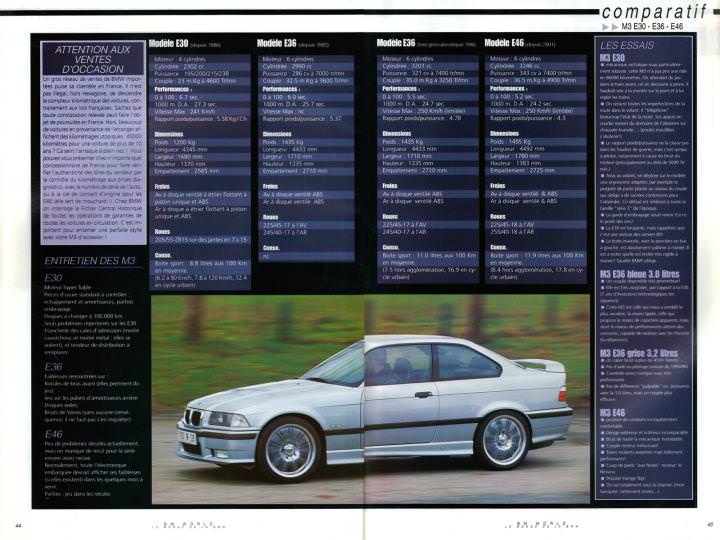Click the 'comparatif' page header

tap(656, 12)
